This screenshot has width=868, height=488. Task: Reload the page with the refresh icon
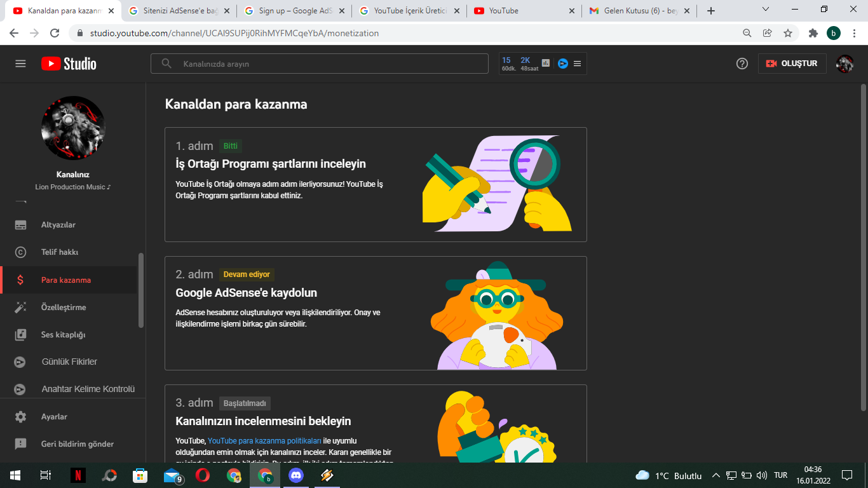click(x=55, y=33)
